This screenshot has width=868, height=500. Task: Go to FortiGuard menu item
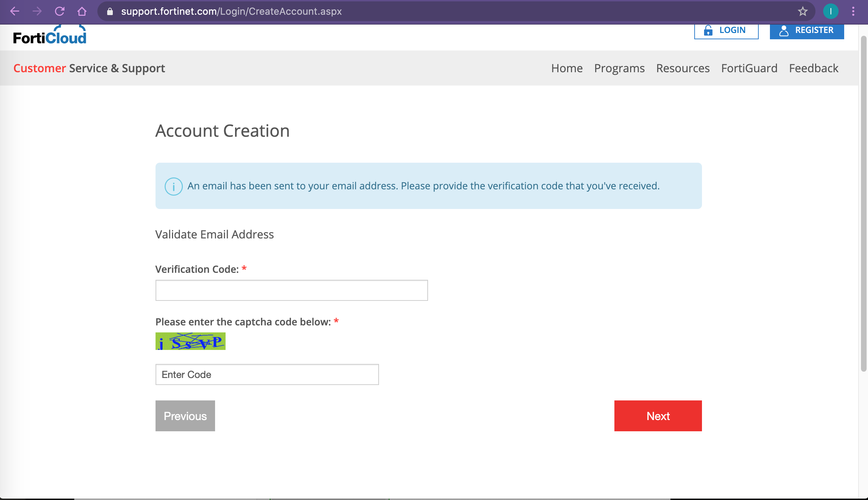coord(749,68)
